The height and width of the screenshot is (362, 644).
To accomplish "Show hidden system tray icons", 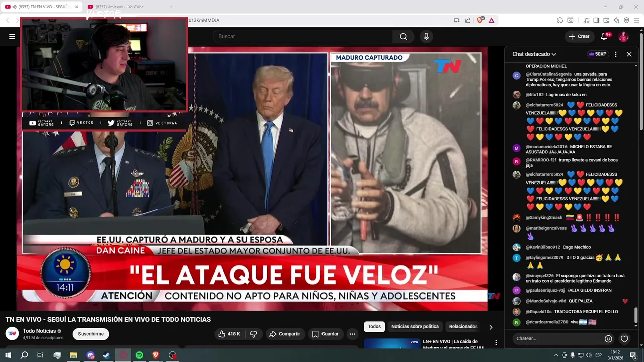I will click(x=556, y=355).
